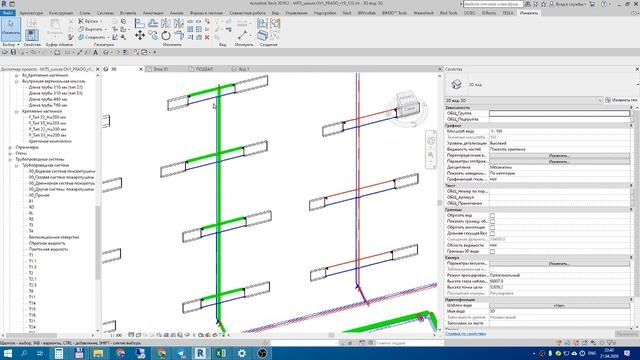640x360 pixels.
Task: Click the Text 'A' icon in quick access toolbar
Action: 96,52
